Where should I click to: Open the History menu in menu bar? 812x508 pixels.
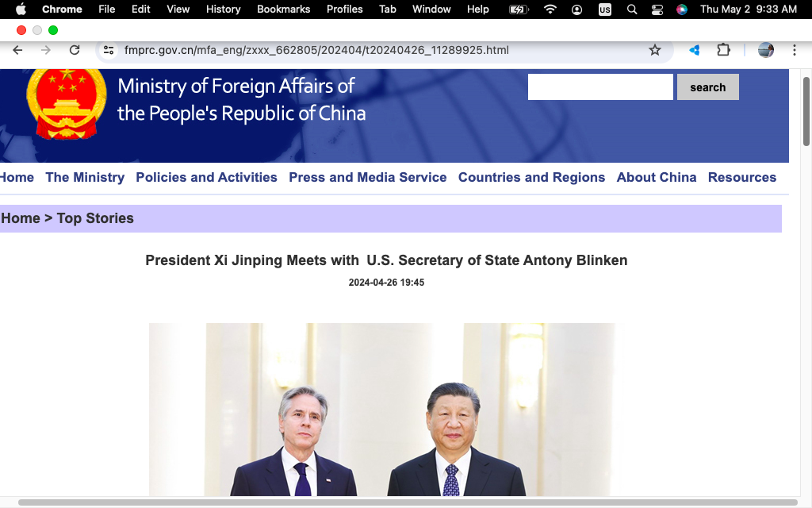[223, 10]
